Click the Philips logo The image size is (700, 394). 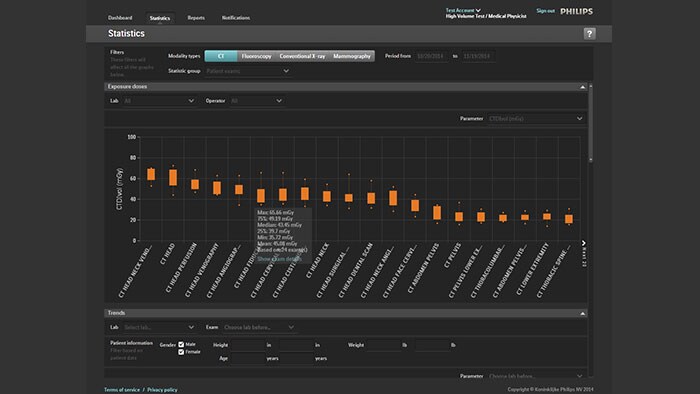(576, 12)
